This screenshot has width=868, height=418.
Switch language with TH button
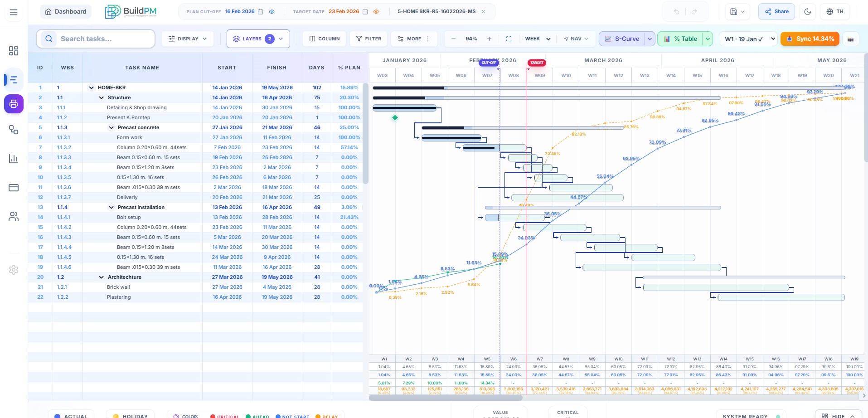coord(835,12)
